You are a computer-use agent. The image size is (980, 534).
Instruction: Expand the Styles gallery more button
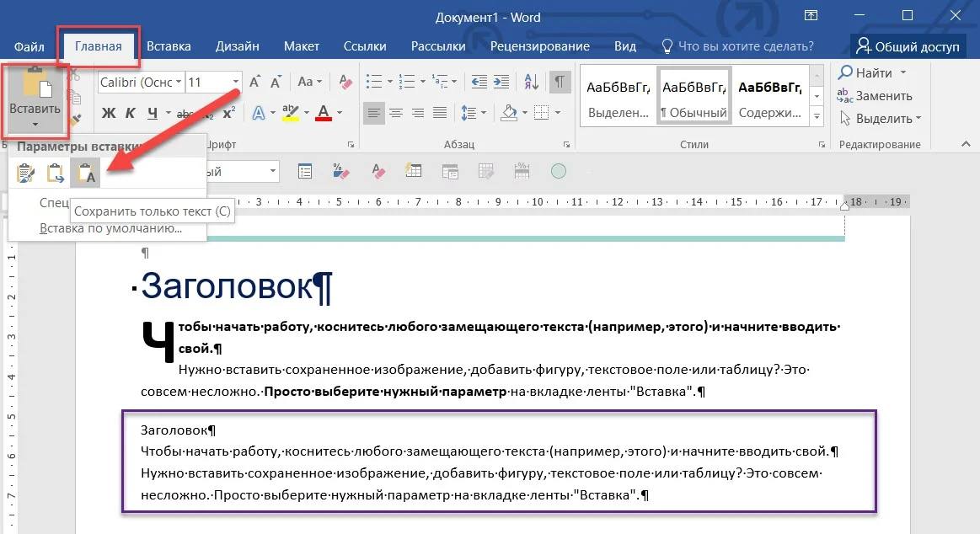tap(817, 116)
